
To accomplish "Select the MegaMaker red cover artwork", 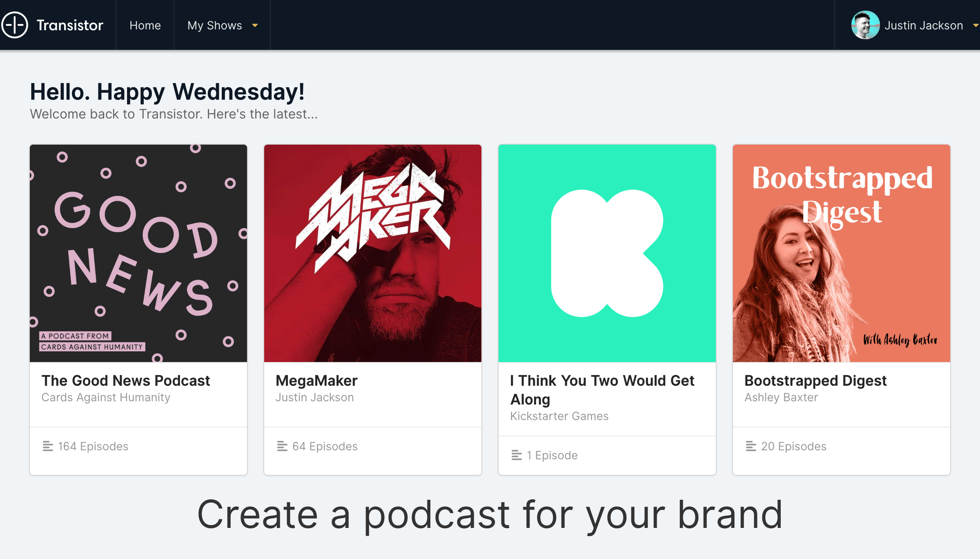I will click(x=373, y=253).
